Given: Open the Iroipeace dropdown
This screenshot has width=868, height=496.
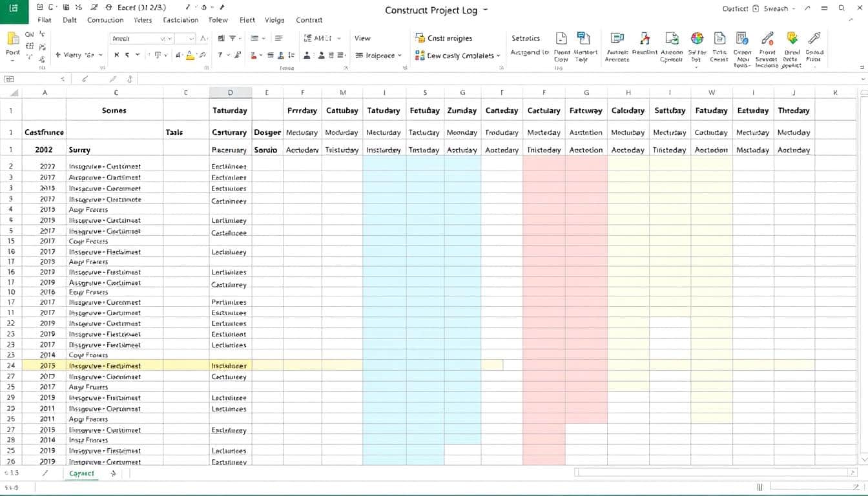Looking at the screenshot, I should click(x=378, y=56).
